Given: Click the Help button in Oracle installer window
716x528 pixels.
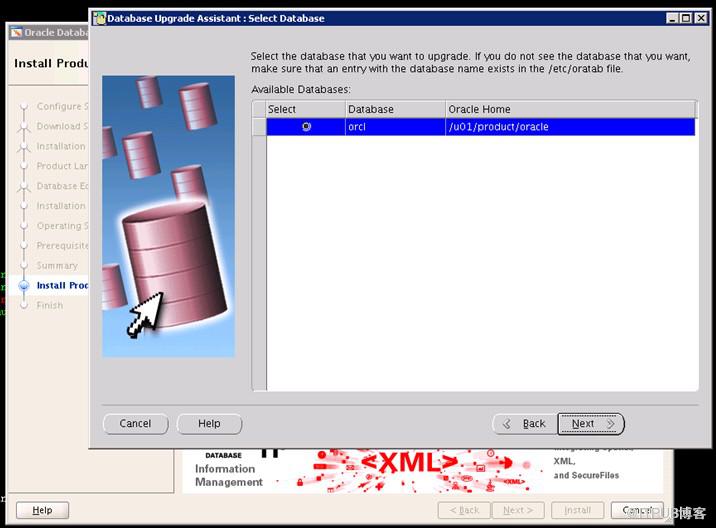Looking at the screenshot, I should 42,510.
